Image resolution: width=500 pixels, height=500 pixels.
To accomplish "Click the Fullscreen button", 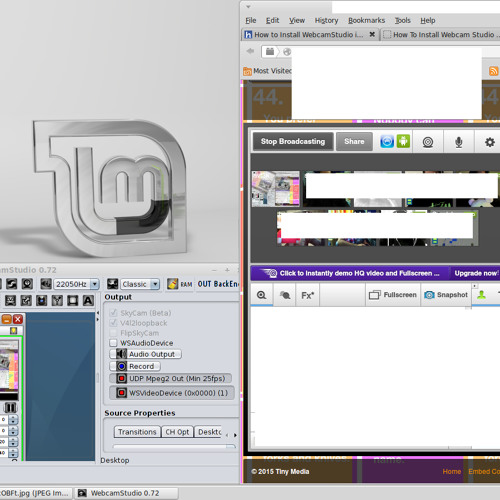I will 393,295.
